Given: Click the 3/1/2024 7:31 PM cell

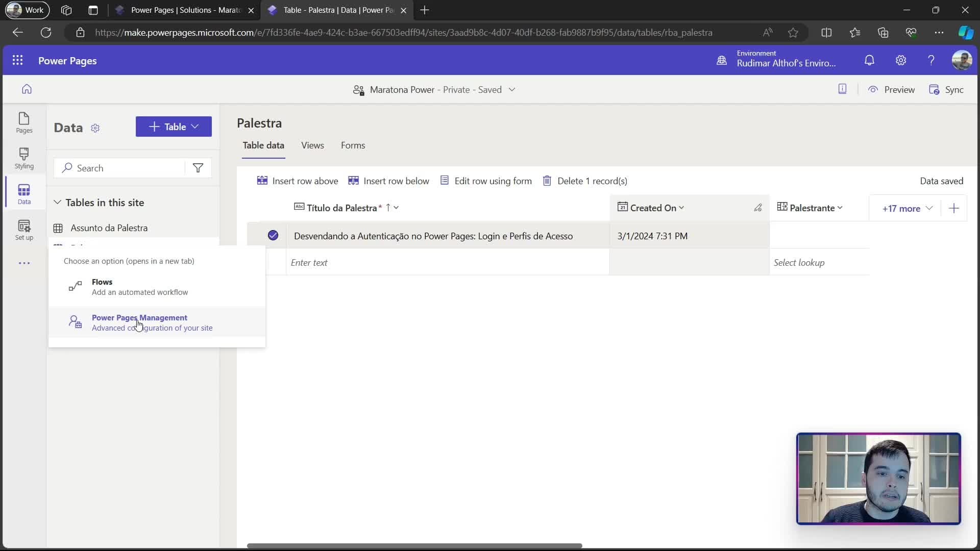Looking at the screenshot, I should coord(689,236).
